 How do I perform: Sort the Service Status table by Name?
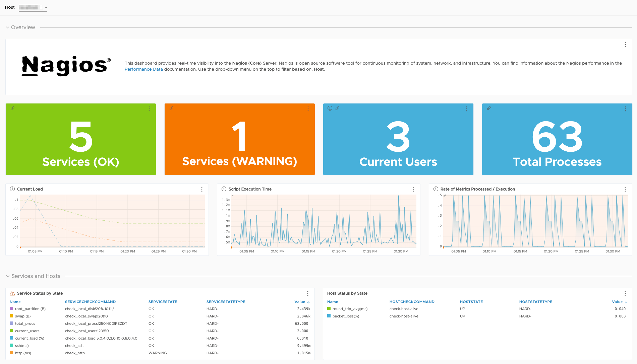(15, 301)
